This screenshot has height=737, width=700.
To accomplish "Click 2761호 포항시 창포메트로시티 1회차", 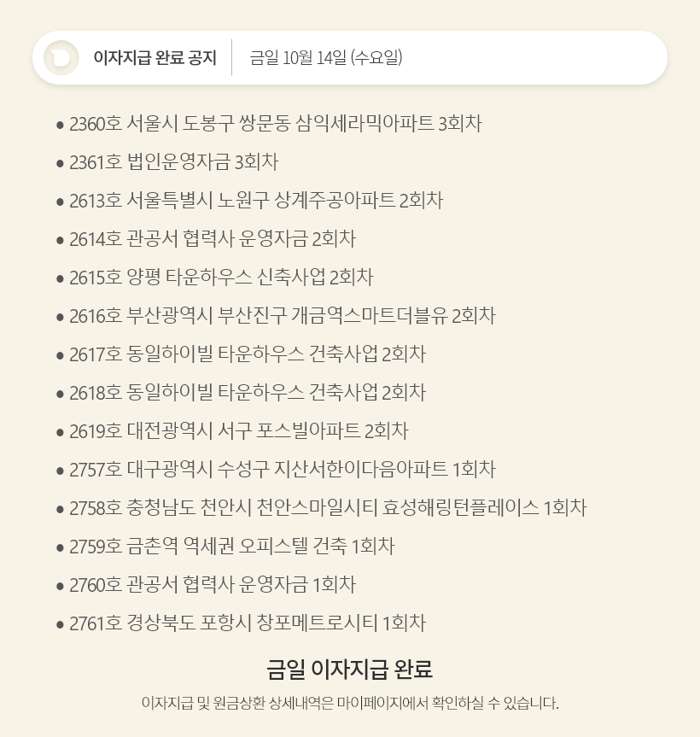I will [x=247, y=623].
